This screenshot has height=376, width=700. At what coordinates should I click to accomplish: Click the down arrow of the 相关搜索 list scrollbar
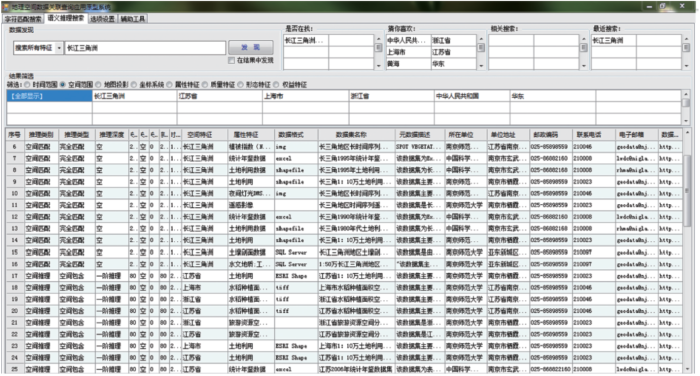583,66
